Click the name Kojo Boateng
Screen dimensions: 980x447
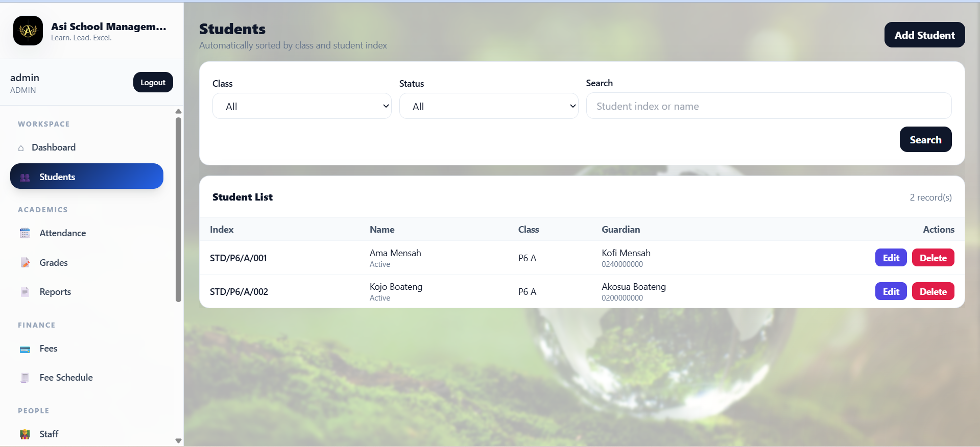pos(396,287)
